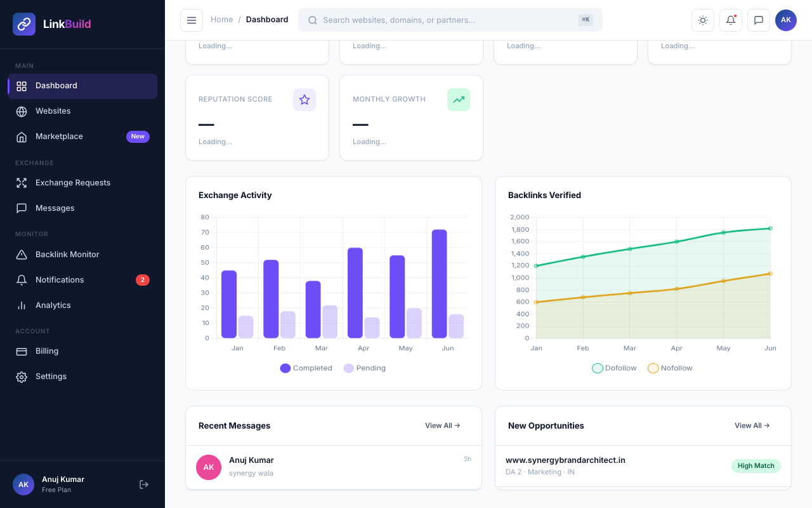Click View All in Recent Messages
This screenshot has width=812, height=508.
pyautogui.click(x=443, y=425)
